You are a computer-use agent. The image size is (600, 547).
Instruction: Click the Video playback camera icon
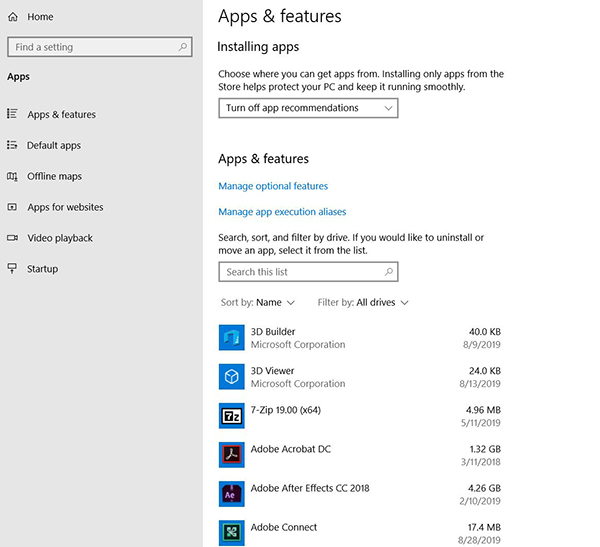tap(12, 238)
